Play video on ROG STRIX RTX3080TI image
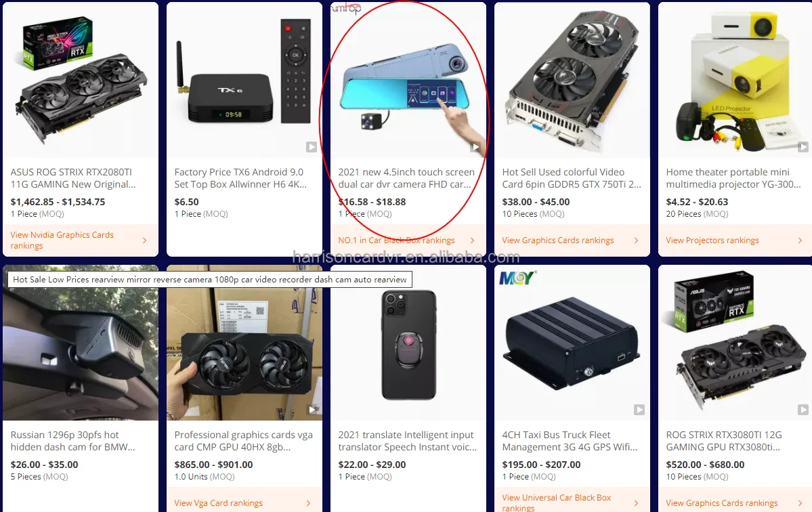Image resolution: width=812 pixels, height=512 pixels. pyautogui.click(x=803, y=410)
